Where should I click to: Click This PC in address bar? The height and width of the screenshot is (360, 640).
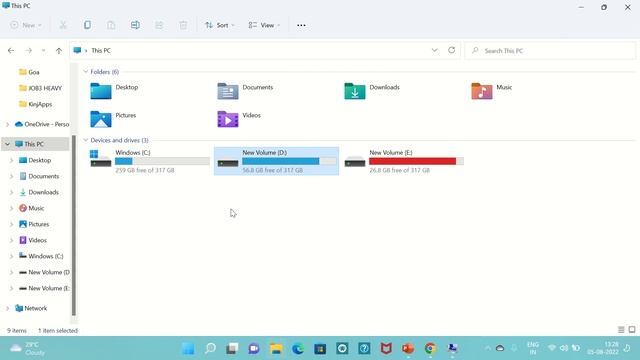pos(101,51)
